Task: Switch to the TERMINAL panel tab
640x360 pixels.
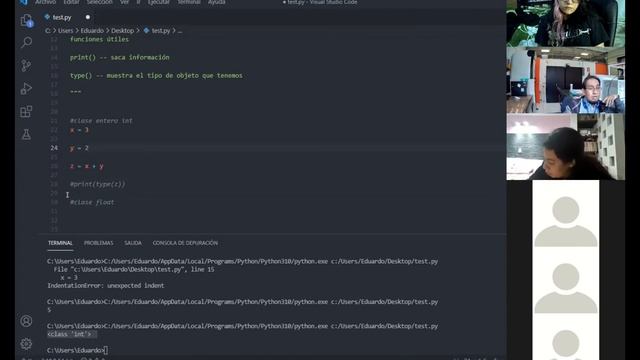Action: pyautogui.click(x=60, y=243)
